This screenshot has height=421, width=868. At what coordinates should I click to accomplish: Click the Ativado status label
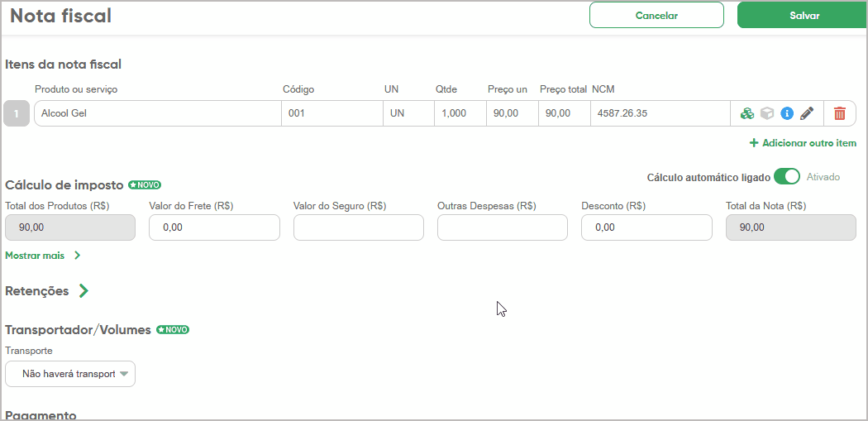tap(823, 177)
